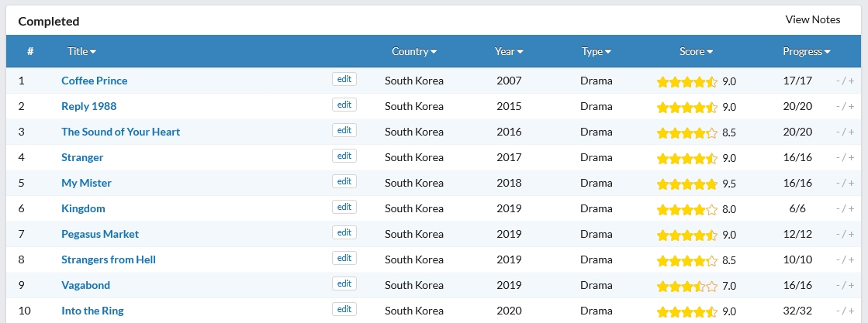
Task: Edit the Kingdom entry
Action: pos(344,207)
